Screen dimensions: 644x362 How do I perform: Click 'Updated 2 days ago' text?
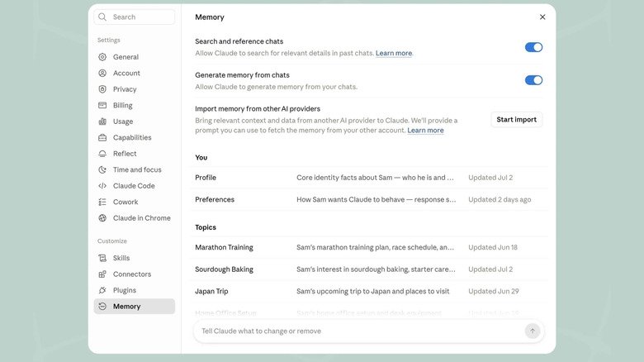click(500, 199)
